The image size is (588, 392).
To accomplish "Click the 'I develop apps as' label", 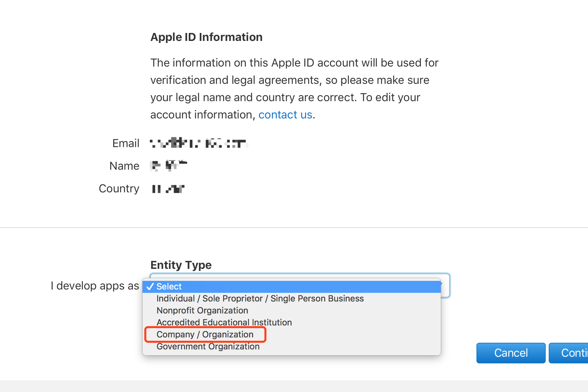I will coord(95,286).
